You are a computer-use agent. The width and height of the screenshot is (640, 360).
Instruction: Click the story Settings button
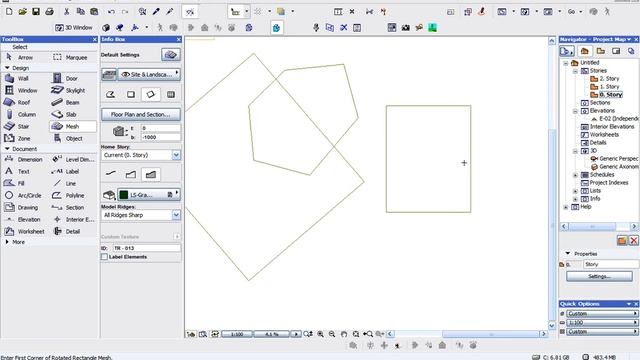(599, 276)
